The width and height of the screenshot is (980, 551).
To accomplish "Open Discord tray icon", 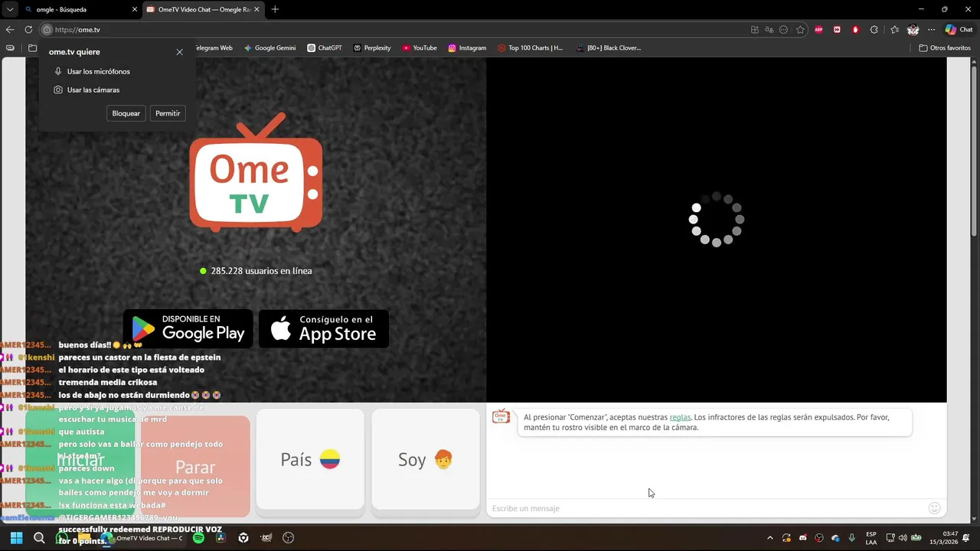I will point(802,538).
